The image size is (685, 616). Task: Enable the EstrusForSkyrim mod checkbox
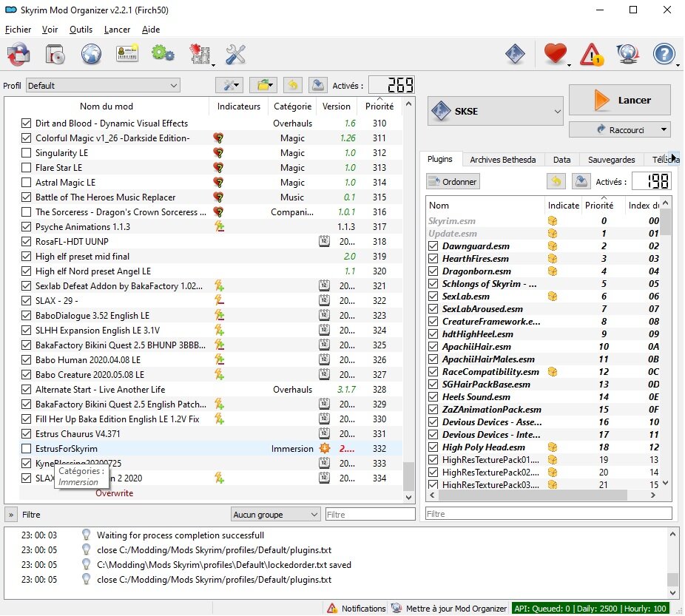click(x=26, y=448)
